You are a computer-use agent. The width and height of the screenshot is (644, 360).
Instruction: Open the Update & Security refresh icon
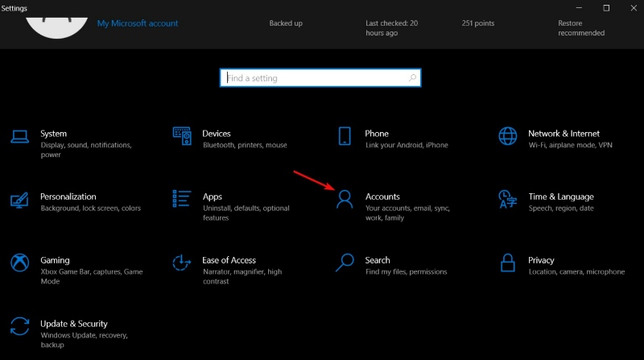pos(19,326)
